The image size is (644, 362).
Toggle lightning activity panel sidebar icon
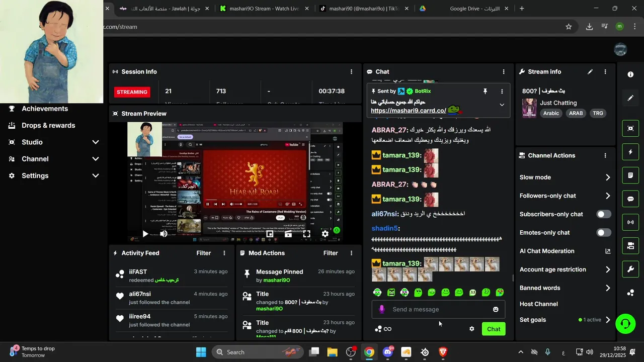click(x=630, y=152)
